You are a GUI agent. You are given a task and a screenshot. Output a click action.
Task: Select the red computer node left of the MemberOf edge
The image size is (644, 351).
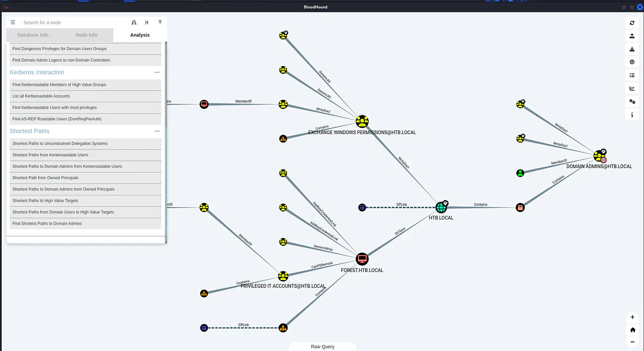coord(204,104)
